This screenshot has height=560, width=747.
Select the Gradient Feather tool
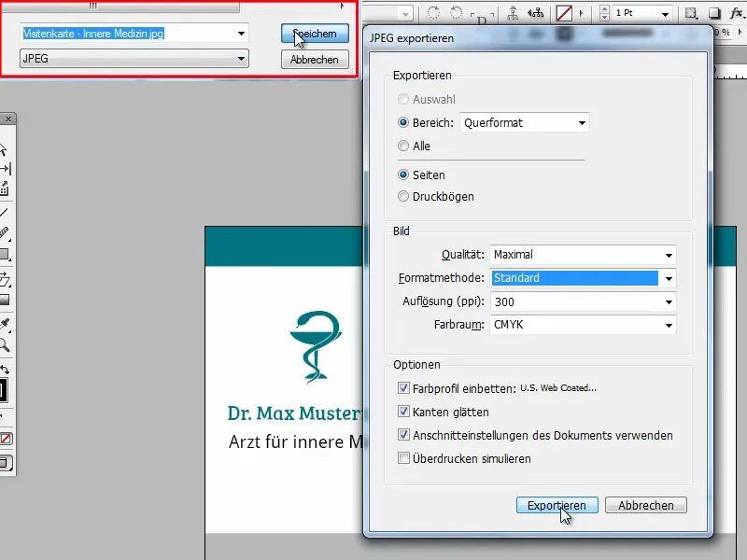point(5,300)
